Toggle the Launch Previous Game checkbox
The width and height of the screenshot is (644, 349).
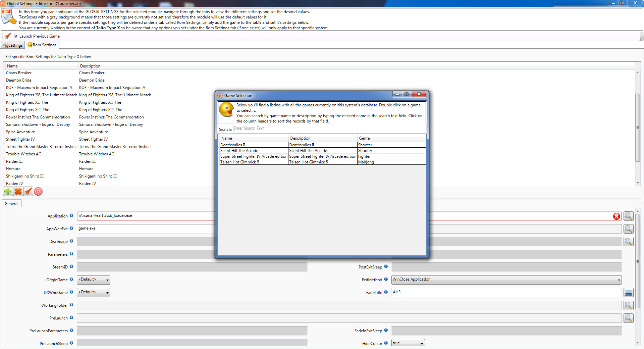click(16, 36)
